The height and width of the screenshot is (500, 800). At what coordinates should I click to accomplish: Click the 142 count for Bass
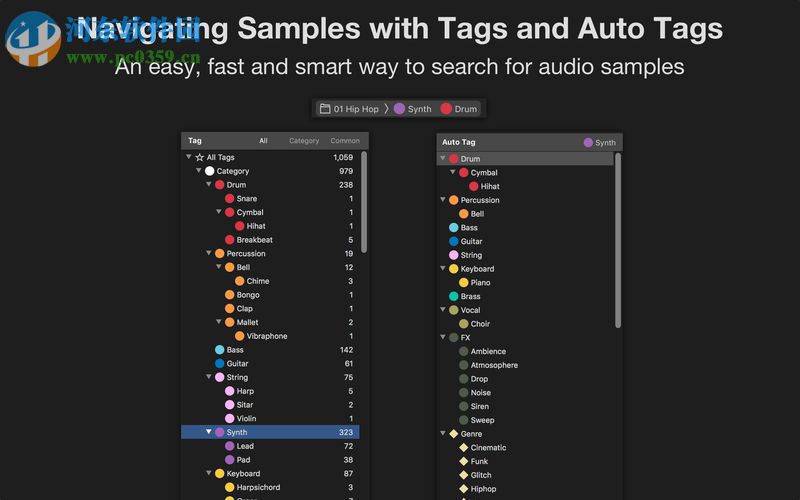(346, 350)
